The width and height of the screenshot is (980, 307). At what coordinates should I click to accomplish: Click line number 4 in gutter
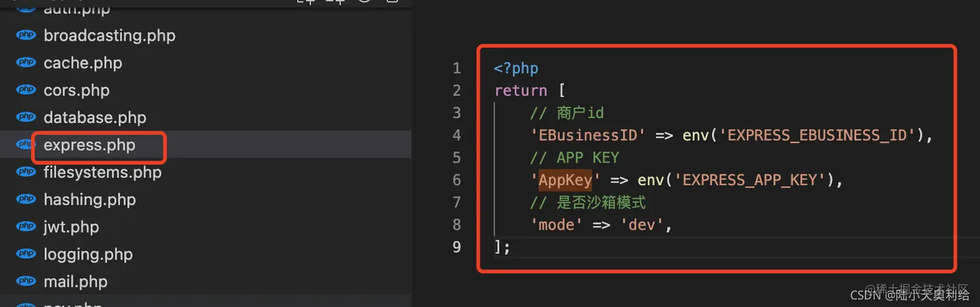(457, 135)
